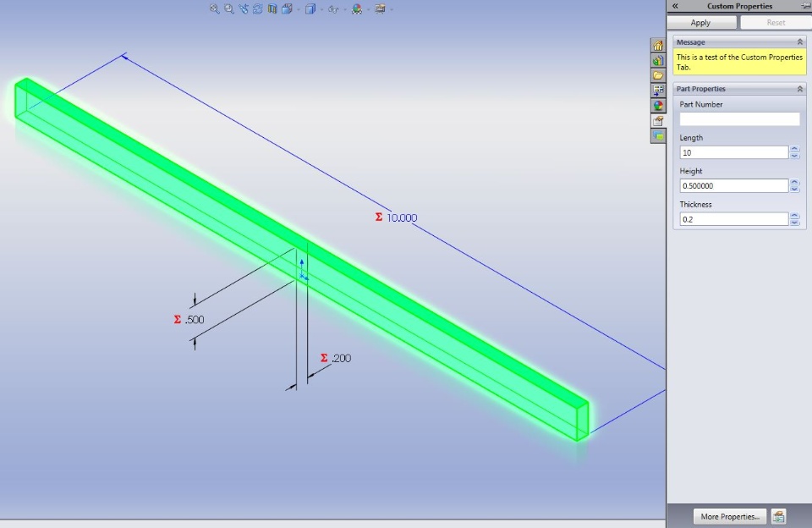Click the icon beside More Properties
This screenshot has width=812, height=528.
click(x=778, y=517)
